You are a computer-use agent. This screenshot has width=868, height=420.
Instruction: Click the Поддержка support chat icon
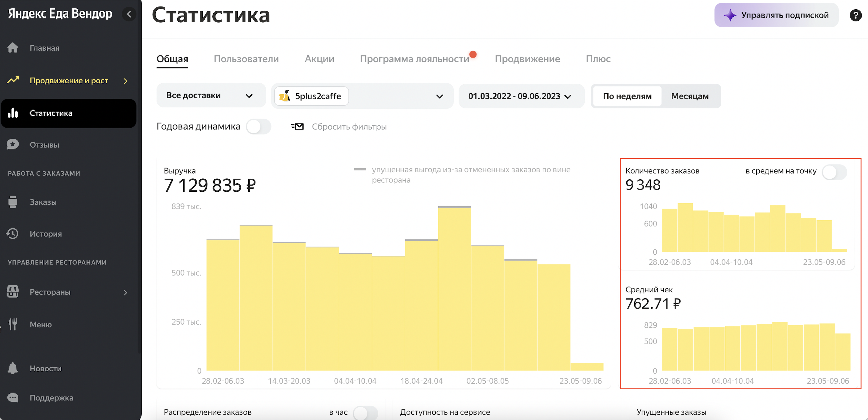(13, 398)
